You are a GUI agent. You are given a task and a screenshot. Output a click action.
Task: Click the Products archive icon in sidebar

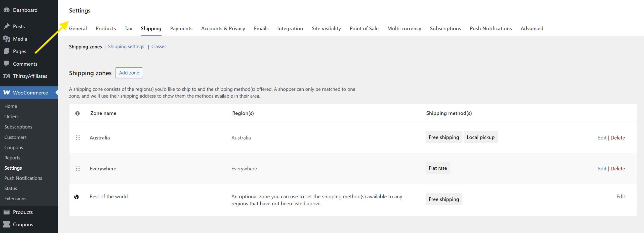pos(7,212)
